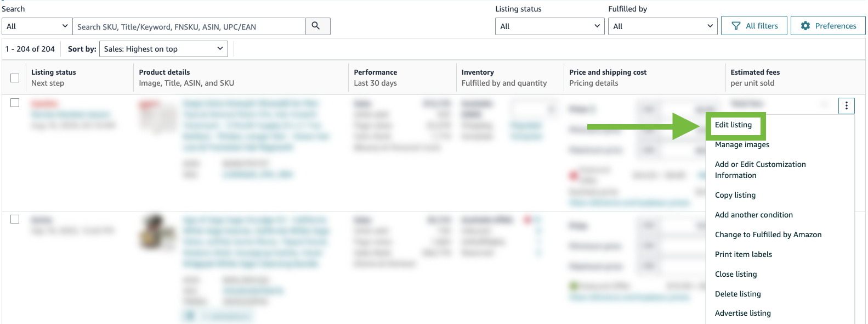Select the second listing row checkbox
Image resolution: width=868 pixels, height=324 pixels.
(15, 219)
